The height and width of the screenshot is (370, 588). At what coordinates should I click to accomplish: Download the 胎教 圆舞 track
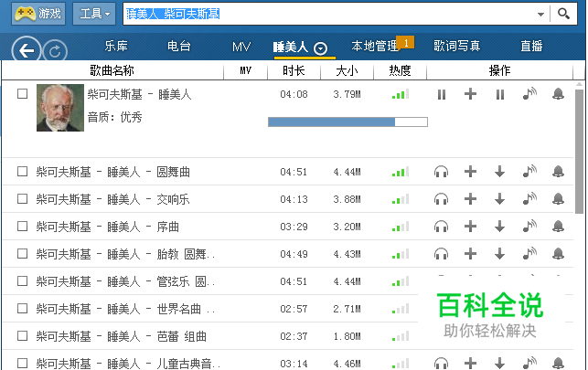(499, 254)
